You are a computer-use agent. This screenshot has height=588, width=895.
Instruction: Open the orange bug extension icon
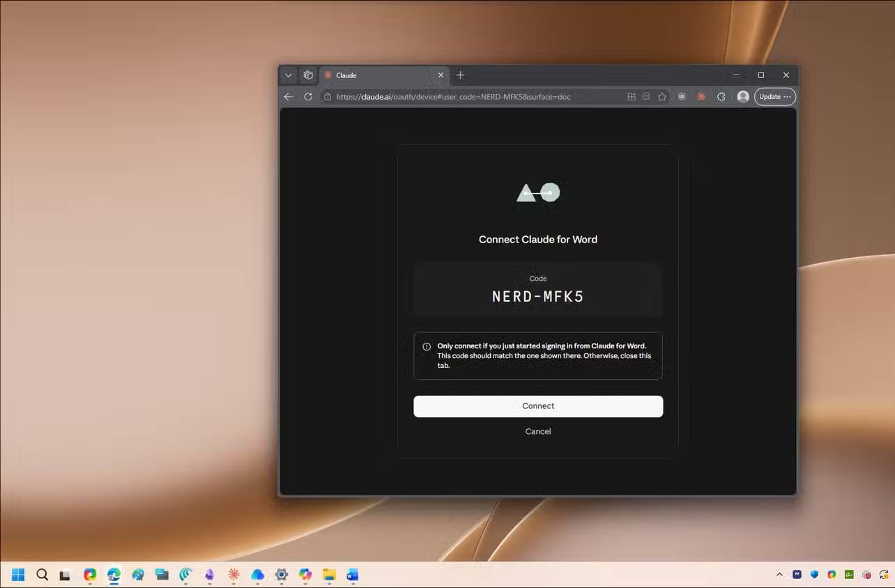[x=701, y=97]
